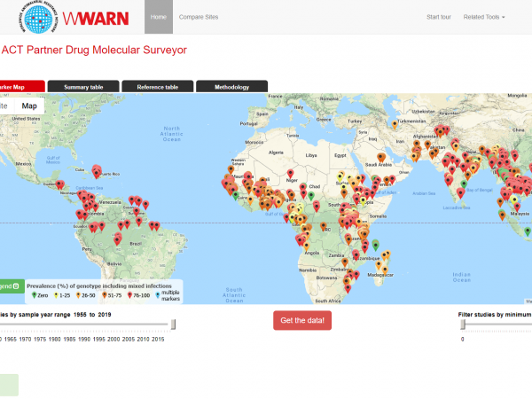Switch to the Methodology tab
Viewport: 532px width, 399px height.
coord(231,87)
